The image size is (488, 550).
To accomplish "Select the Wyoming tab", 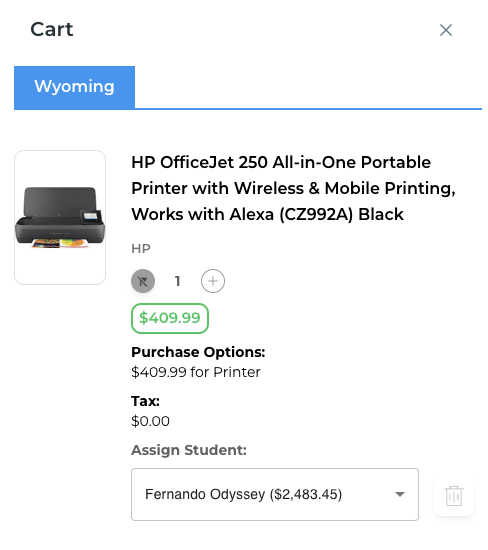I will click(74, 87).
